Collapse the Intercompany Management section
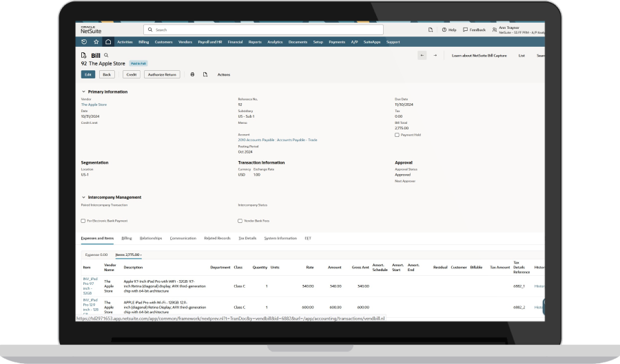Image resolution: width=620 pixels, height=364 pixels. point(83,197)
